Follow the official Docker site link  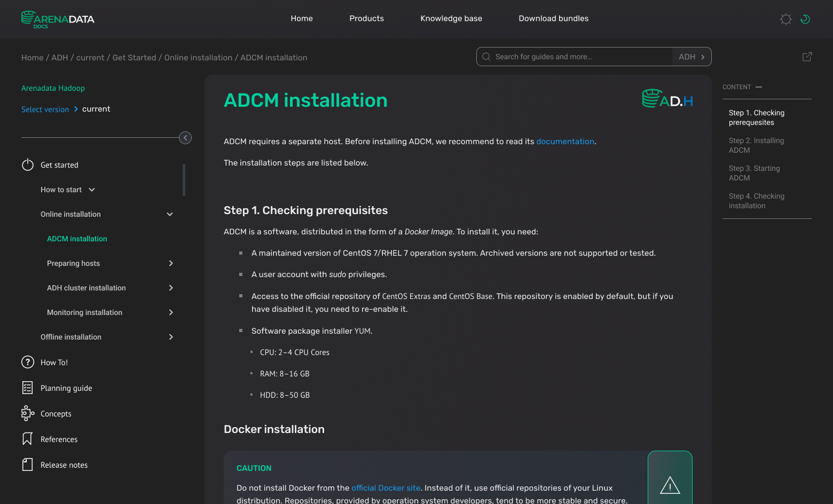[x=386, y=488]
